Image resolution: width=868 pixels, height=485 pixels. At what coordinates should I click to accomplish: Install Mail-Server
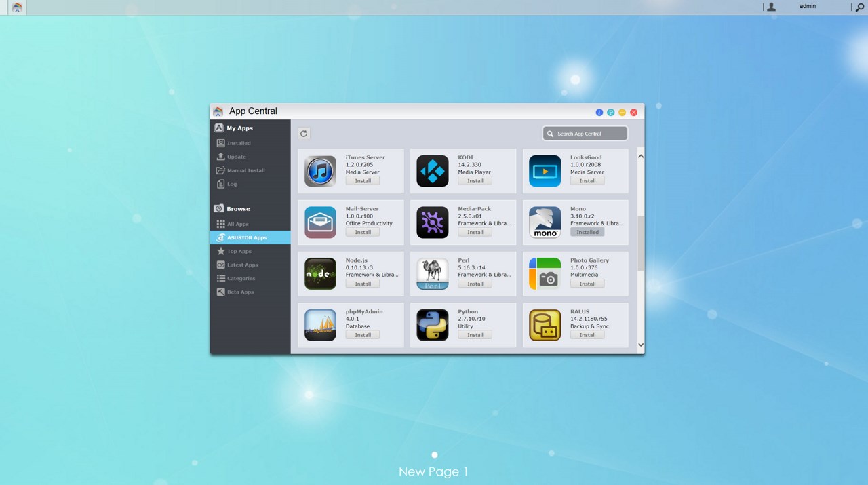click(363, 232)
